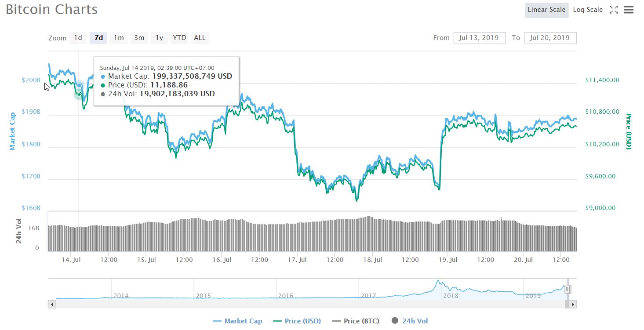Click the 16B volume axis label
Image resolution: width=644 pixels, height=330 pixels.
[x=34, y=228]
